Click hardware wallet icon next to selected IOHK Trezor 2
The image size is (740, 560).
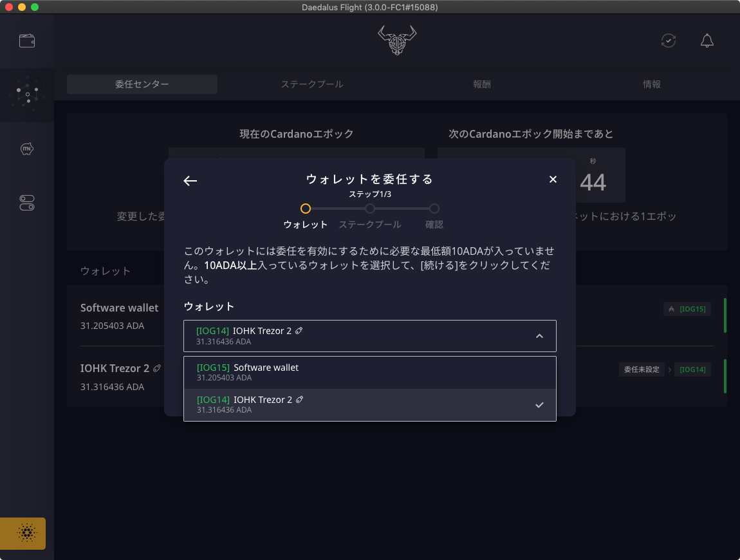299,330
